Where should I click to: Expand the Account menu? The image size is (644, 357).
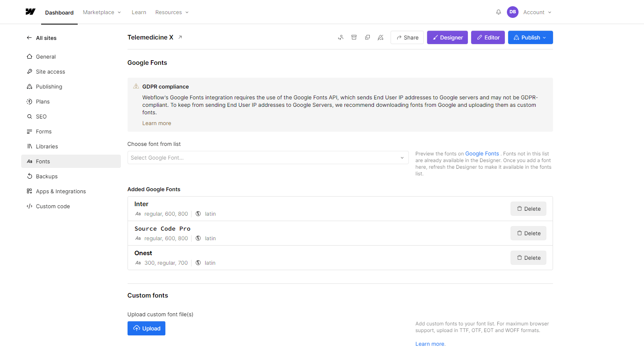click(x=537, y=12)
